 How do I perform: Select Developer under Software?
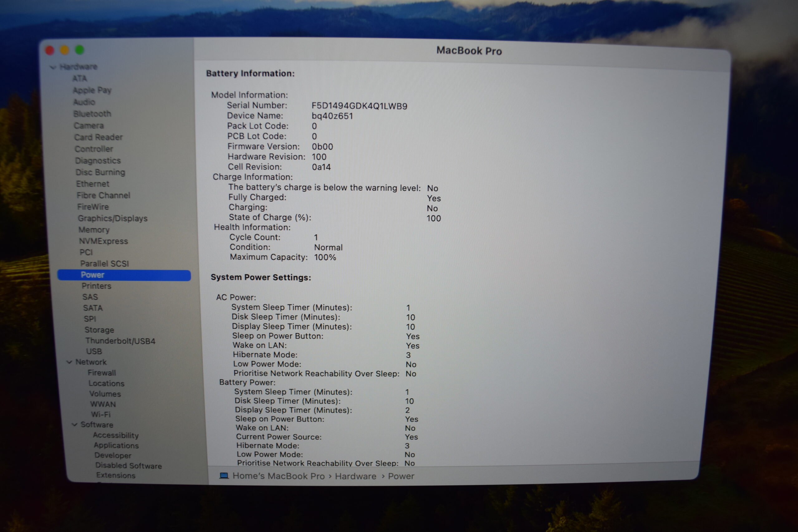[113, 455]
